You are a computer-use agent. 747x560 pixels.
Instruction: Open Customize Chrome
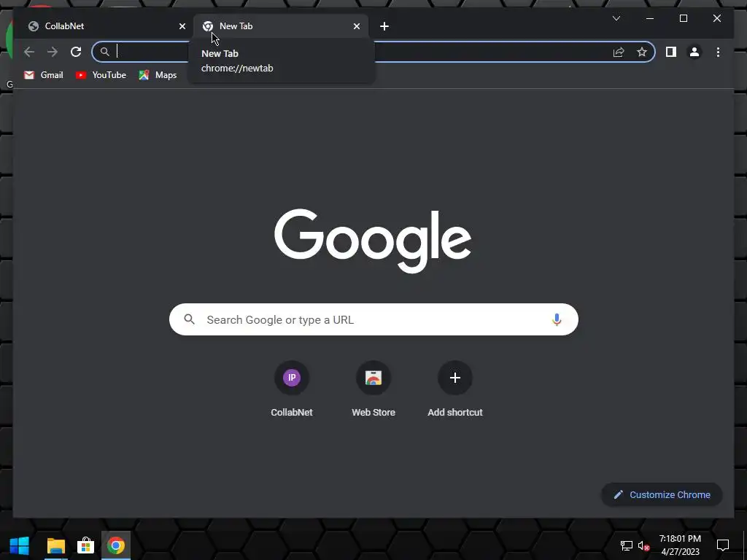(662, 495)
